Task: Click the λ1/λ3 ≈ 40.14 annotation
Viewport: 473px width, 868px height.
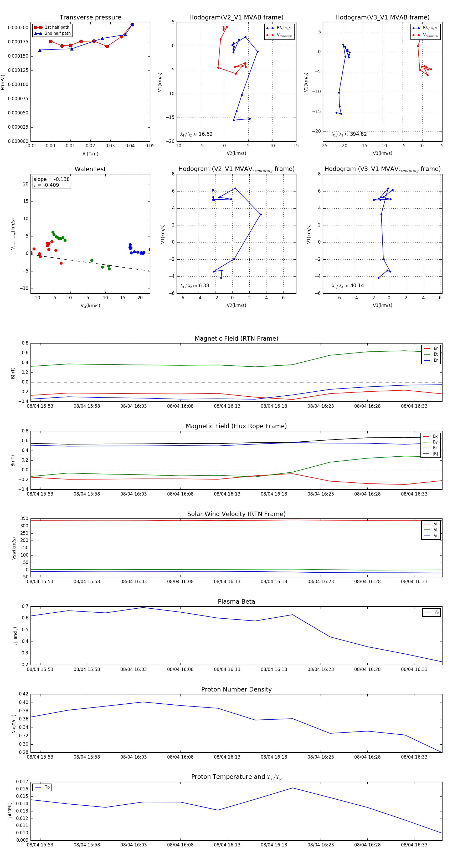Action: point(348,286)
